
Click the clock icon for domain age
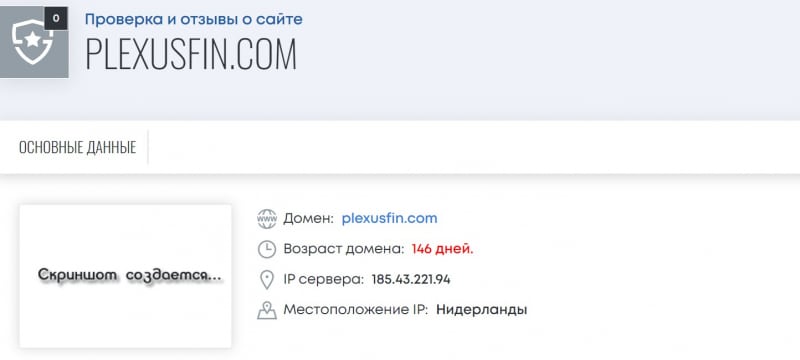(266, 249)
